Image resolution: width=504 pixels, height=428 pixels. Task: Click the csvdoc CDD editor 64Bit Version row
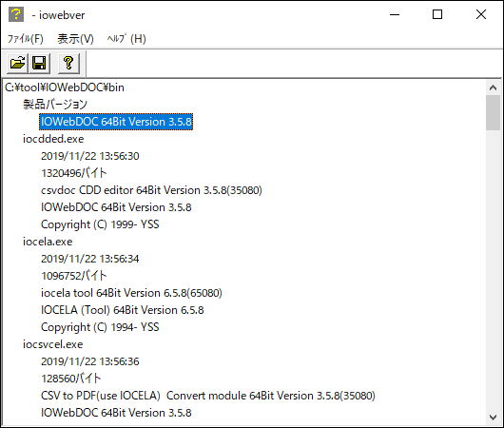point(151,190)
